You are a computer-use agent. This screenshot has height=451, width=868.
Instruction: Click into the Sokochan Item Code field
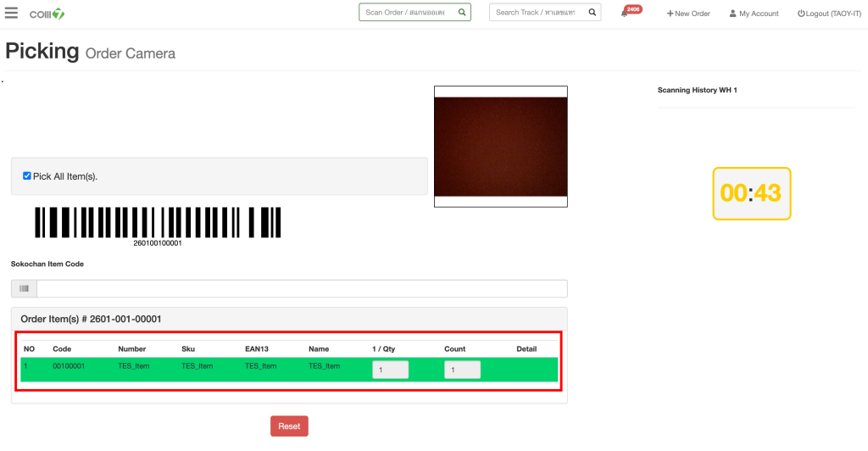point(301,289)
